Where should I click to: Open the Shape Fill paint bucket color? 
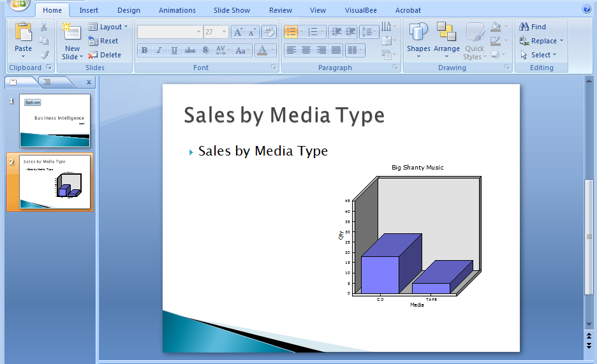[x=496, y=27]
